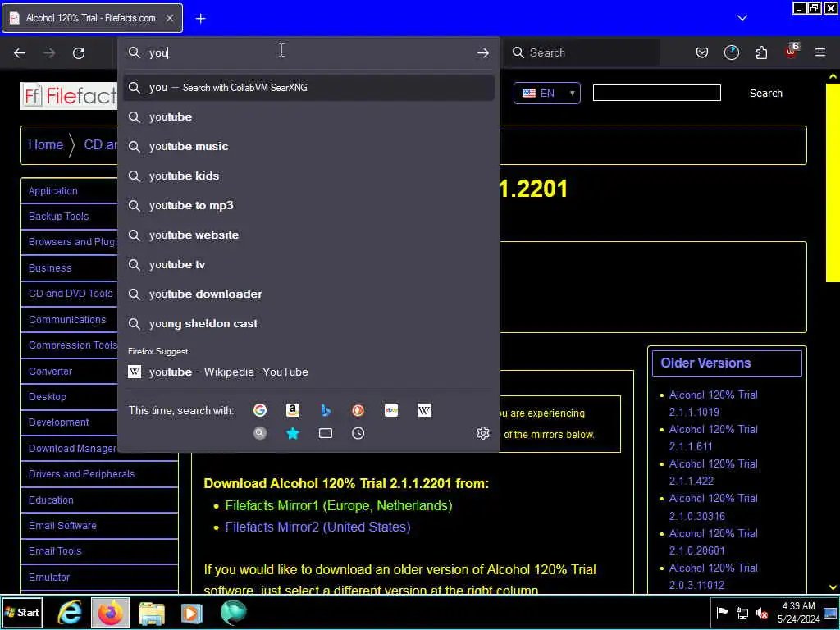Search open tabs via the tab icon
The height and width of the screenshot is (630, 840).
pos(325,433)
